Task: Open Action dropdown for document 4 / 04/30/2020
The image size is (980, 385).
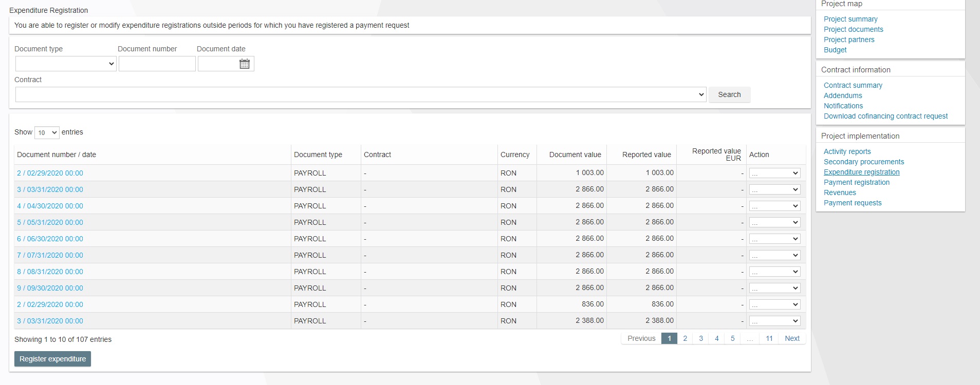Action: (774, 206)
